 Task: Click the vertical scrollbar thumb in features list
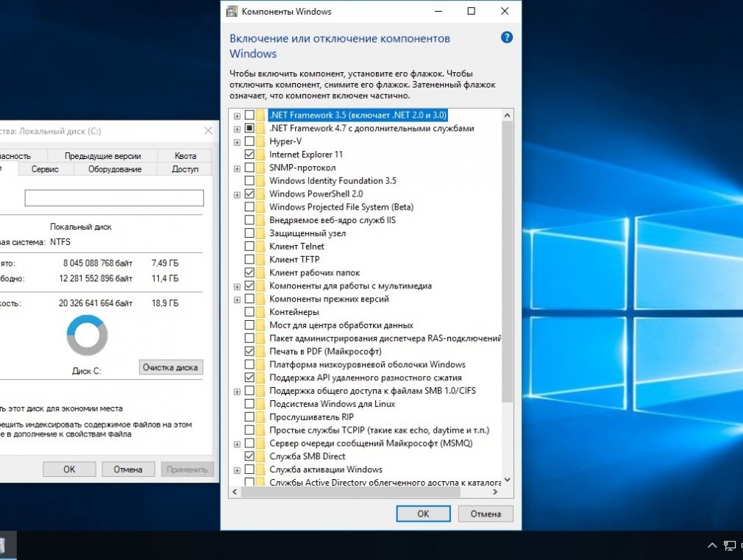(507, 262)
